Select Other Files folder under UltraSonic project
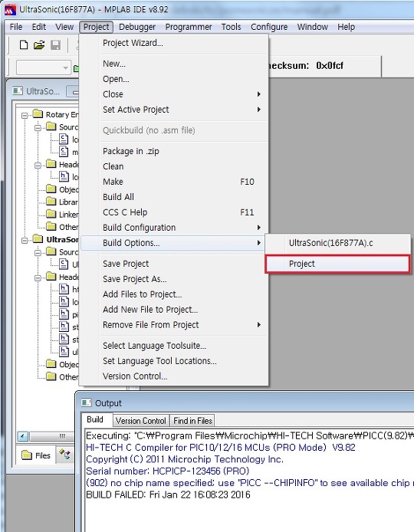 point(62,377)
